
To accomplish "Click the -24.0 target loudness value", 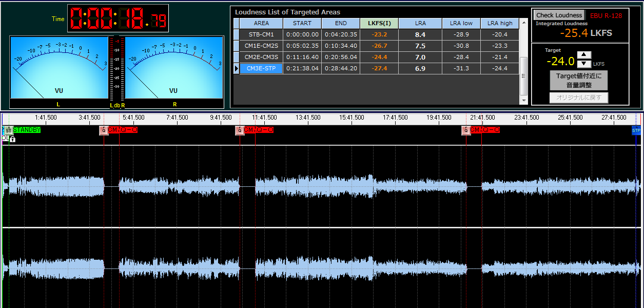I will point(561,62).
